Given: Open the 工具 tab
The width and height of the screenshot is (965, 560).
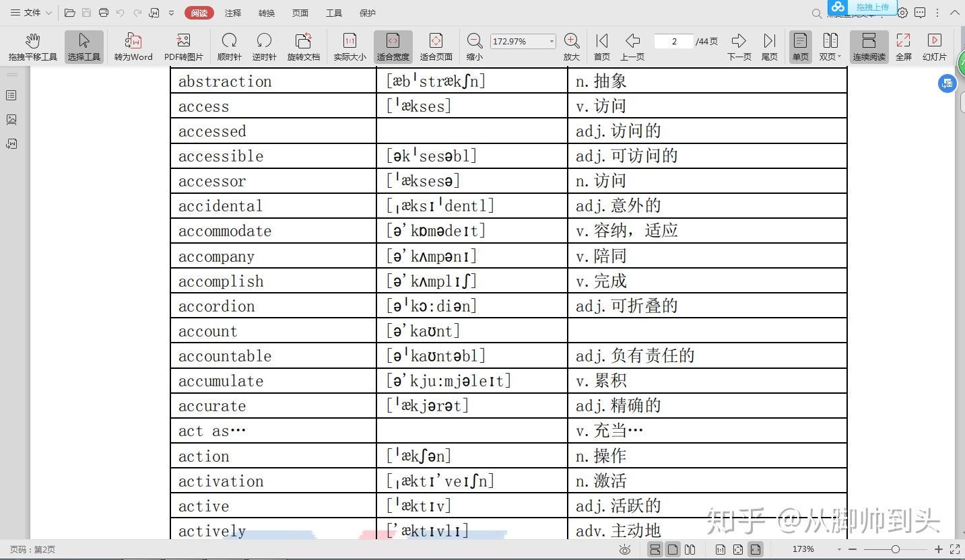Looking at the screenshot, I should (334, 13).
